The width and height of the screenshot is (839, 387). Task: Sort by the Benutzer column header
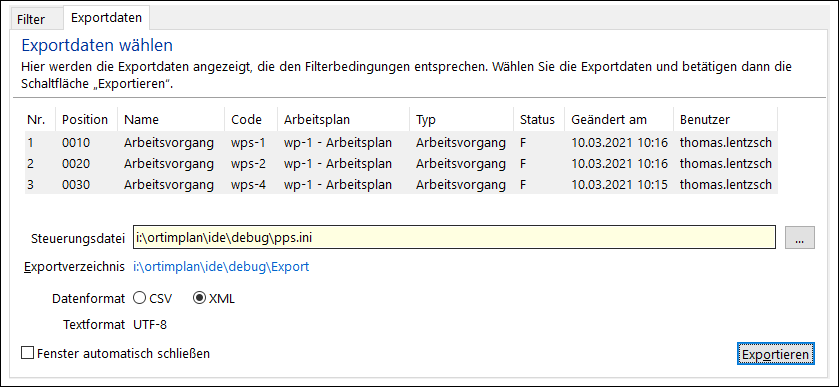(725, 120)
